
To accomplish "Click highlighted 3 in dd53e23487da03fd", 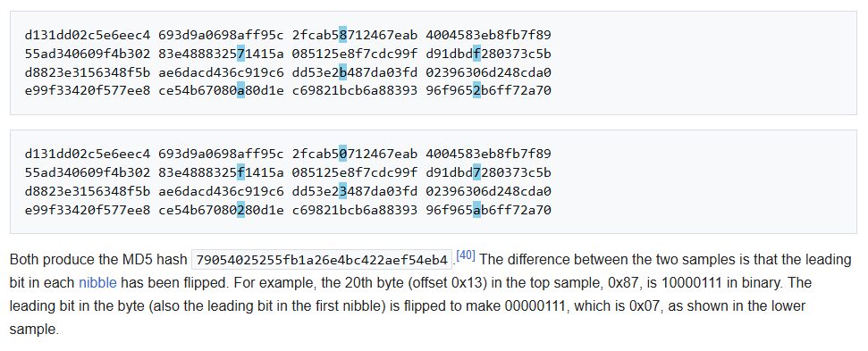I will pyautogui.click(x=343, y=191).
